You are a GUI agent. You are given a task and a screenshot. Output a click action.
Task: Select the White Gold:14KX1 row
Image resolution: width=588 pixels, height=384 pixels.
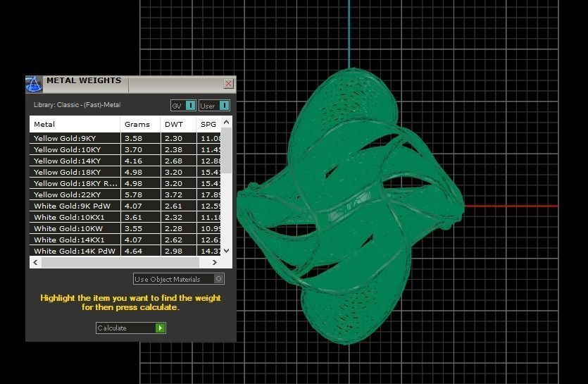tap(125, 240)
